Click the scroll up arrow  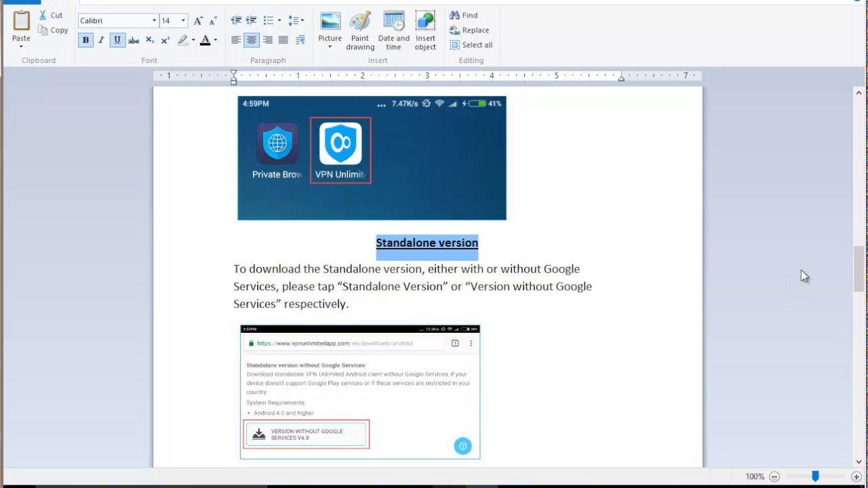click(x=859, y=93)
